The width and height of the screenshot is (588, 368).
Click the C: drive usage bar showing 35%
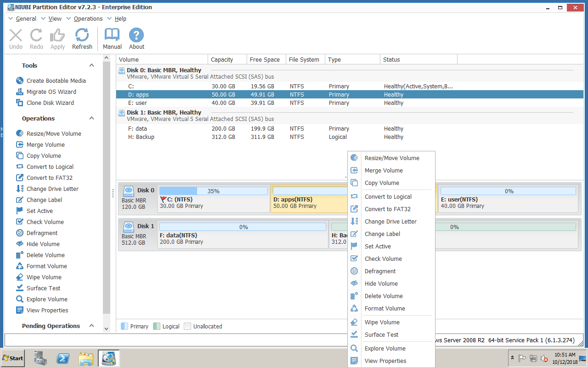(x=214, y=190)
